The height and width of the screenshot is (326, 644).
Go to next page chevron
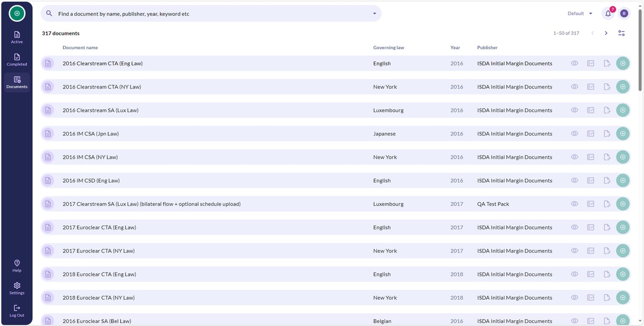click(x=606, y=33)
